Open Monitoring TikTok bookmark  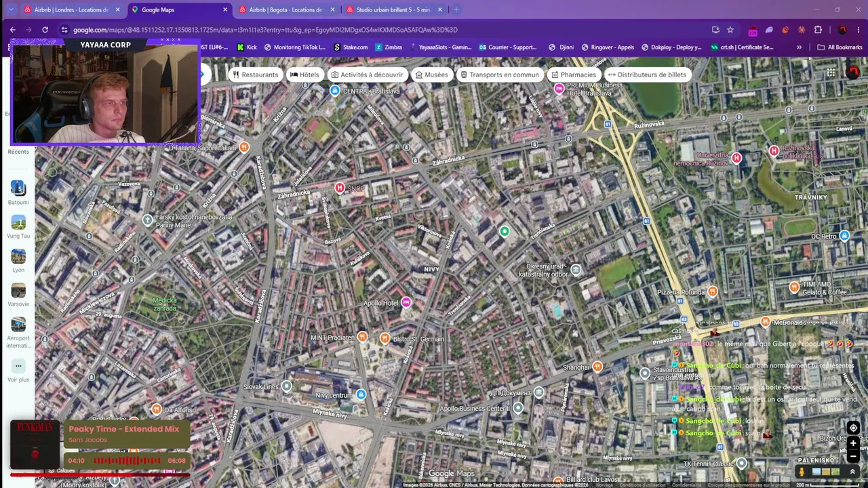click(295, 47)
